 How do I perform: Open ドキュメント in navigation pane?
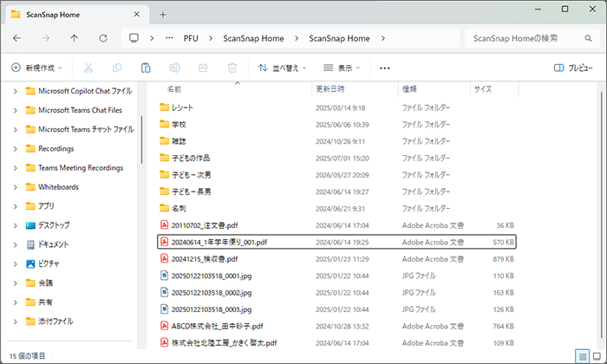pos(53,244)
